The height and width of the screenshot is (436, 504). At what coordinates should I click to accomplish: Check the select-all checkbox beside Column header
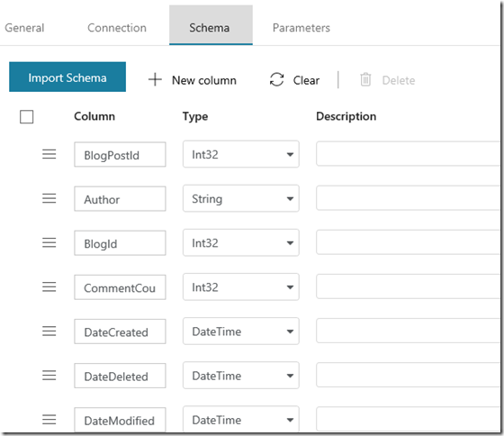[x=27, y=116]
